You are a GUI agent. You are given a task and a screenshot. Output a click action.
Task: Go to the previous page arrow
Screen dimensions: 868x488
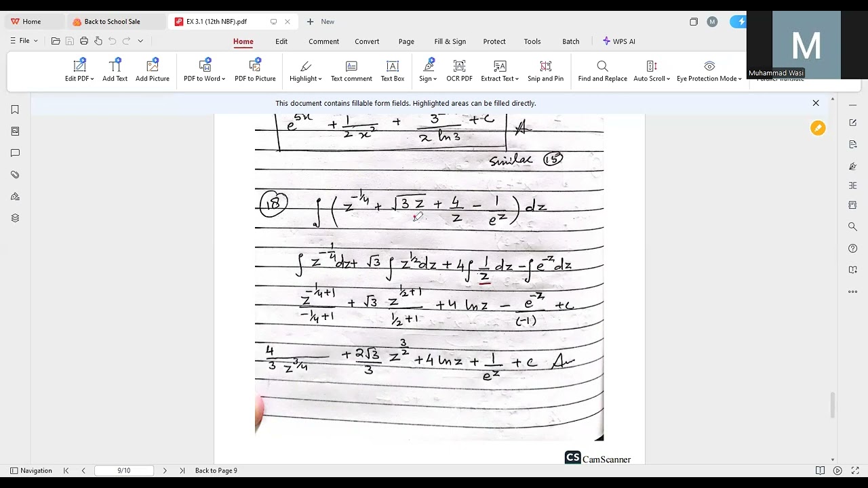click(x=83, y=470)
